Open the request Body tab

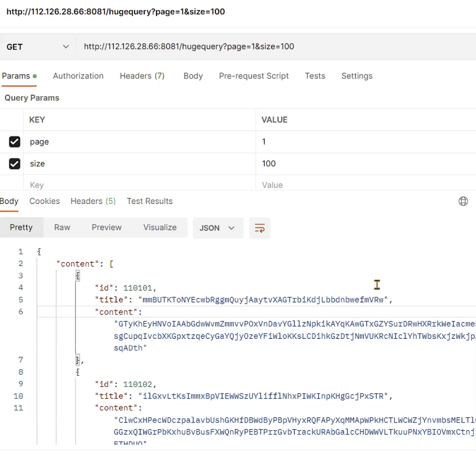[193, 76]
